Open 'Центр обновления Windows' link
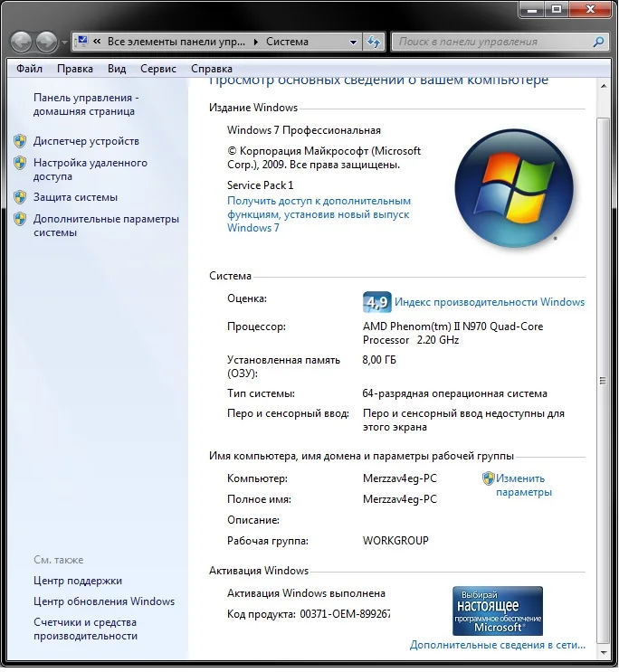619x672 pixels. point(104,601)
